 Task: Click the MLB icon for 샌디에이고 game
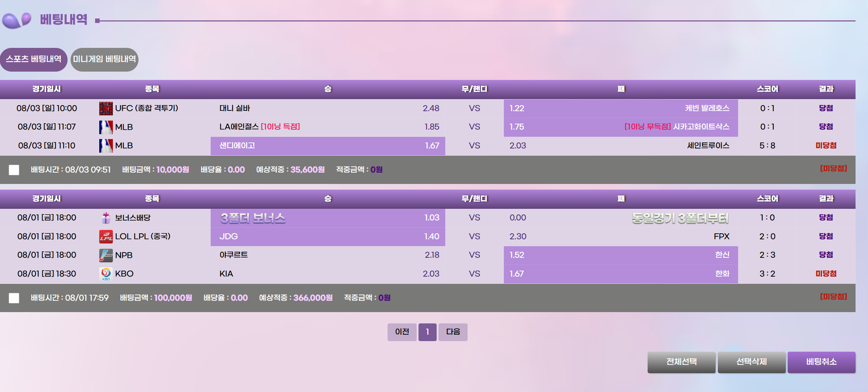[x=106, y=146]
